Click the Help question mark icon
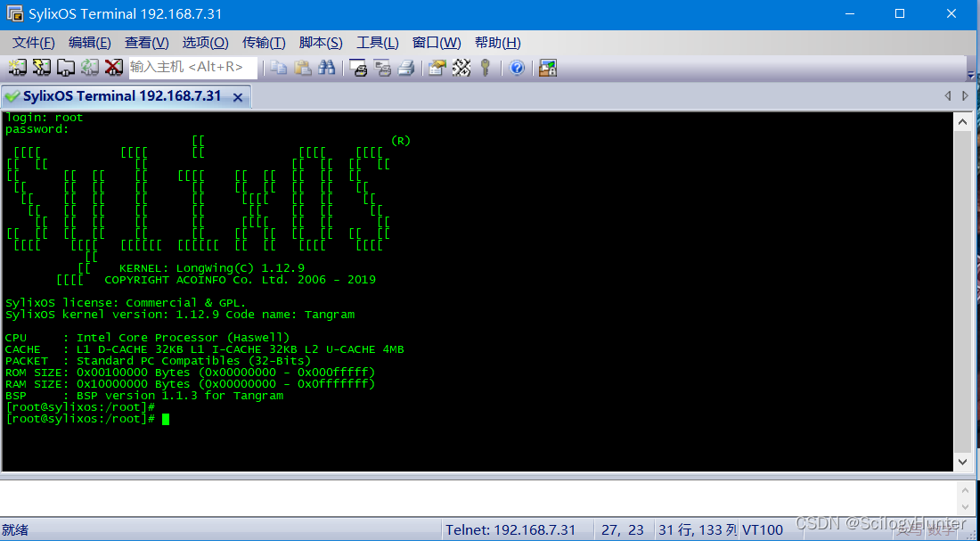Image resolution: width=980 pixels, height=541 pixels. click(517, 67)
